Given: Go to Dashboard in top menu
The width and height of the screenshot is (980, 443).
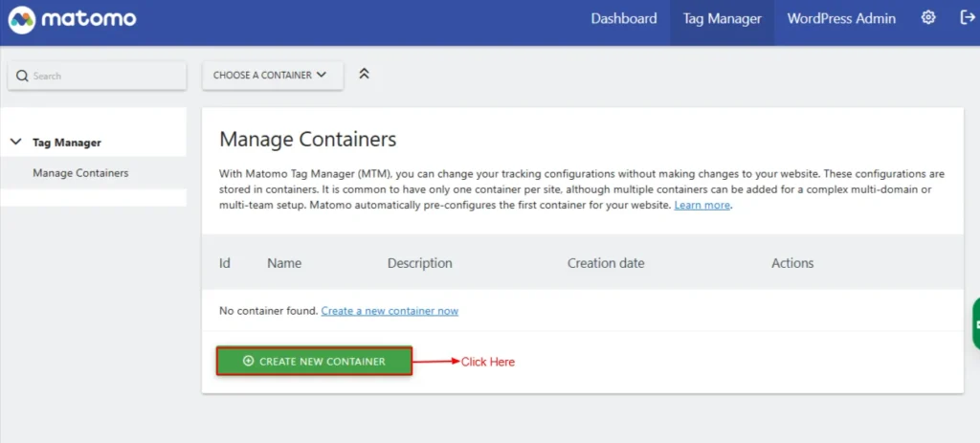Looking at the screenshot, I should pyautogui.click(x=623, y=19).
